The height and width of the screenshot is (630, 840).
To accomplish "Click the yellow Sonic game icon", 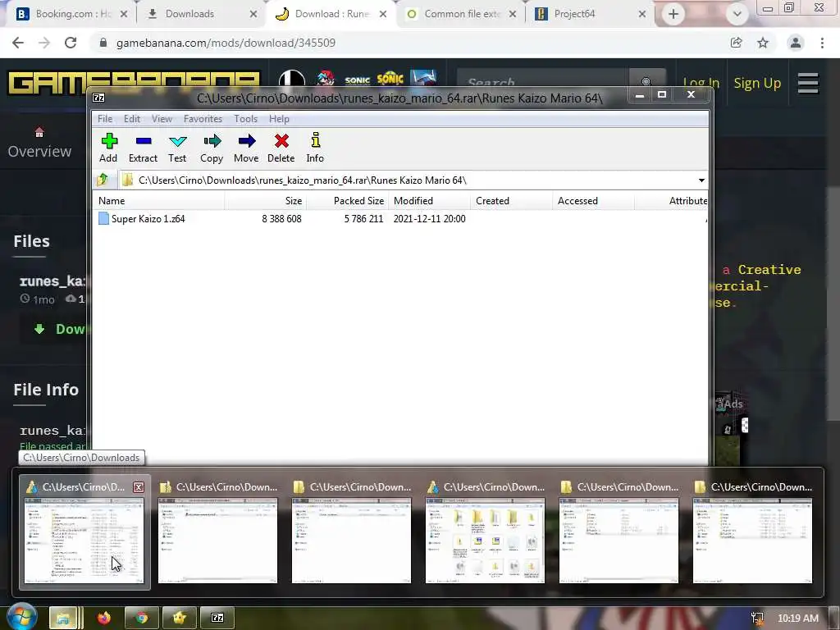I will (x=390, y=79).
